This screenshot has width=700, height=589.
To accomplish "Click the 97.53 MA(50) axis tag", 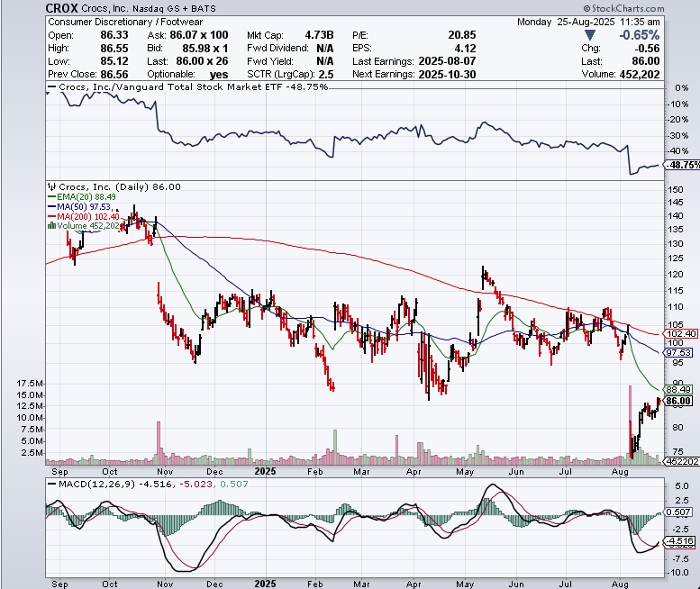I will tap(678, 353).
